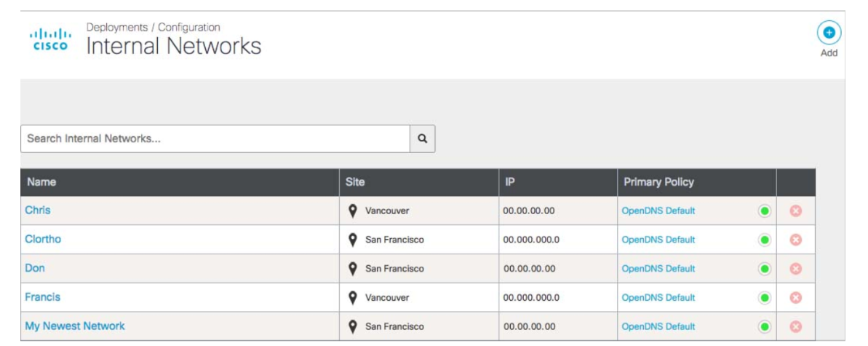
Task: Select Vancouver site text in Chris row
Action: 387,211
